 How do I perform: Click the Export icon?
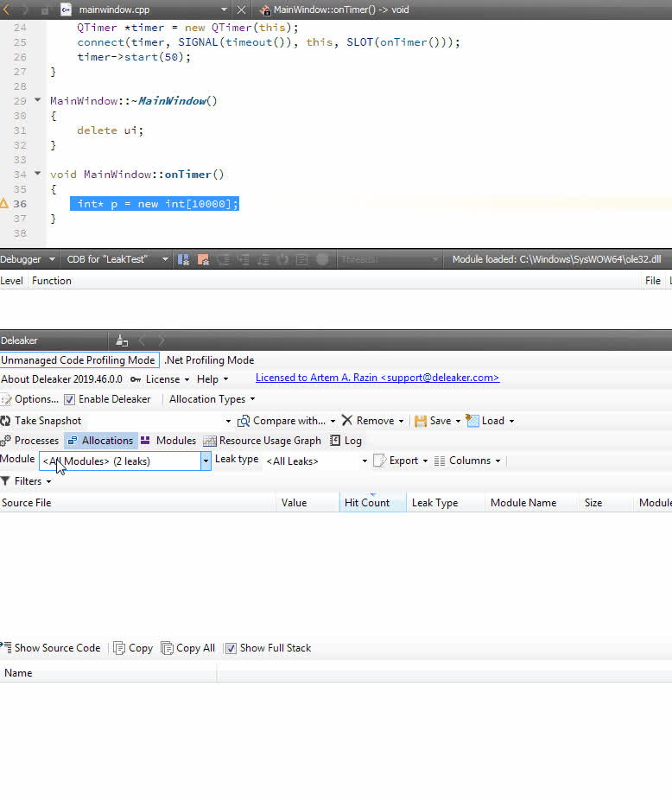(379, 461)
